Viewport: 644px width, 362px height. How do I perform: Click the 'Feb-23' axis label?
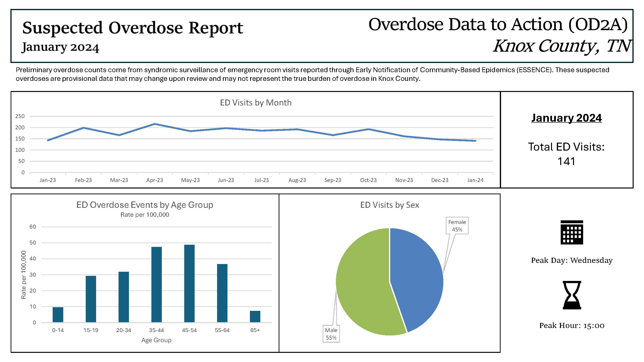[83, 180]
